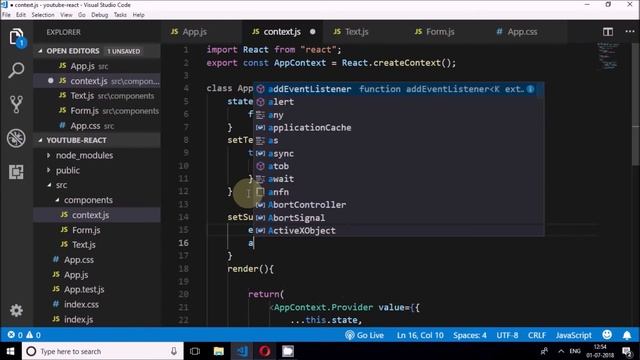Open the Extensions view
Viewport: 640px width, 360px height.
point(16,172)
